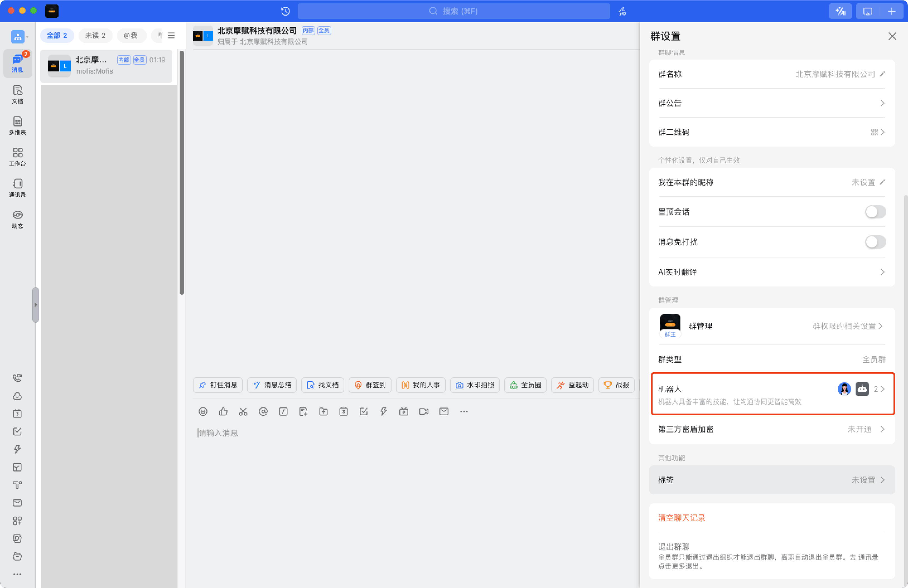Click the plus icon in the title bar
Screen dimensions: 908x588
[x=892, y=11]
